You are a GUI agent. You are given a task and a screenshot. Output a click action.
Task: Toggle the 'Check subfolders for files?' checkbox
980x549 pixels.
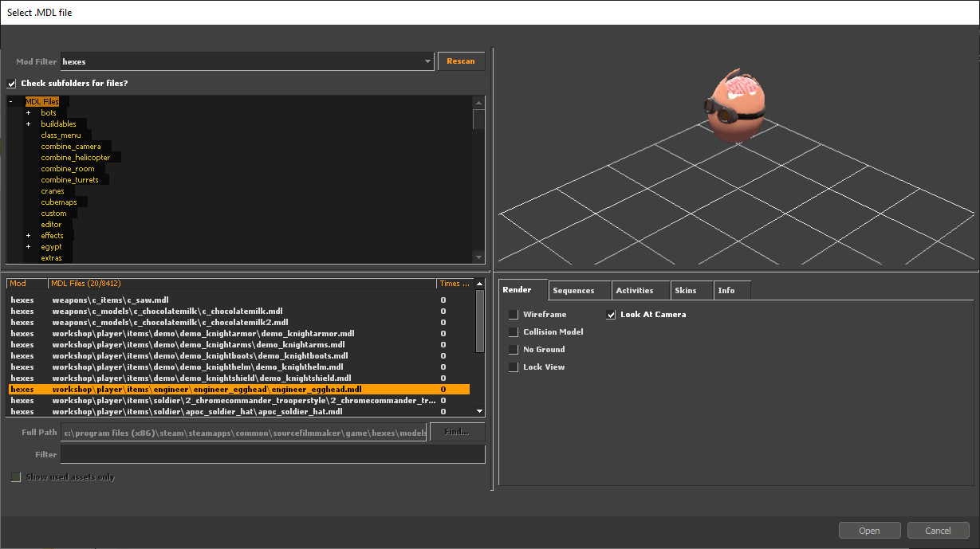click(11, 83)
